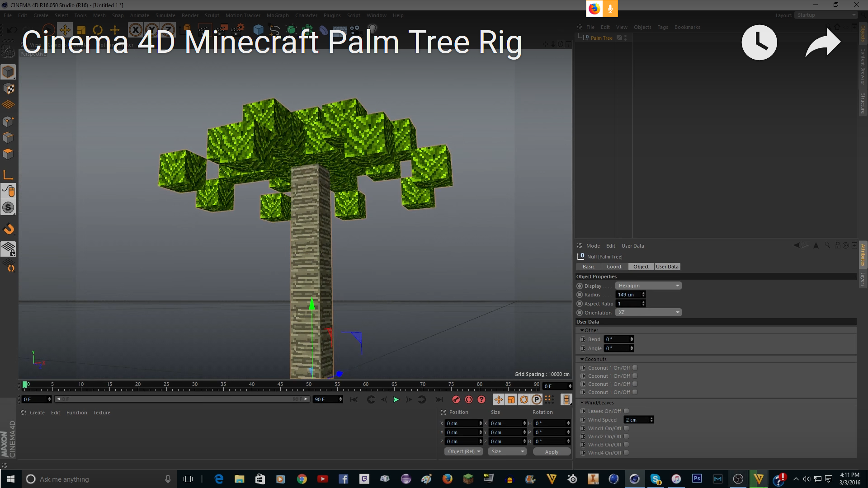Open the Layout Startup dropdown
The image size is (868, 488).
point(826,15)
